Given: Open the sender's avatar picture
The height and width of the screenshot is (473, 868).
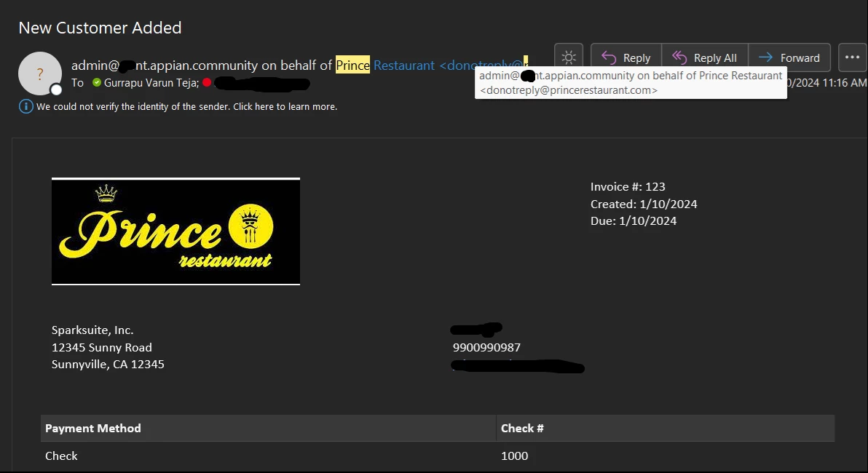Looking at the screenshot, I should [x=40, y=73].
